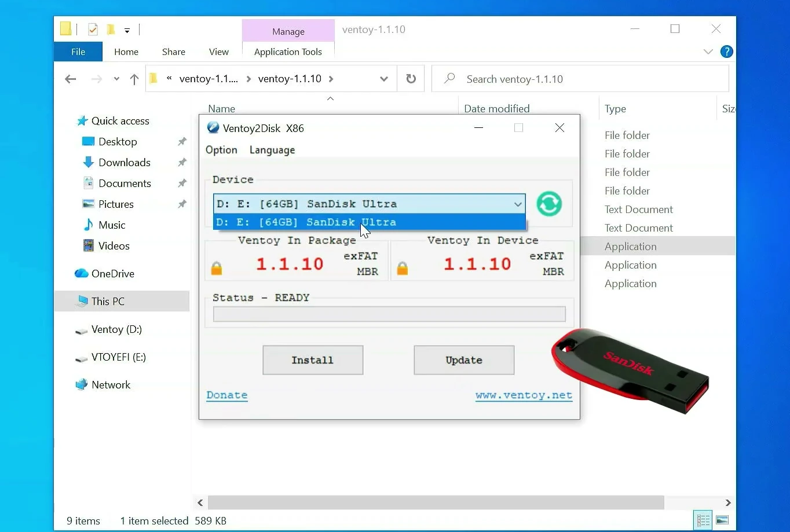This screenshot has width=790, height=532.
Task: Click the new folder icon in quick access toolbar
Action: click(111, 30)
